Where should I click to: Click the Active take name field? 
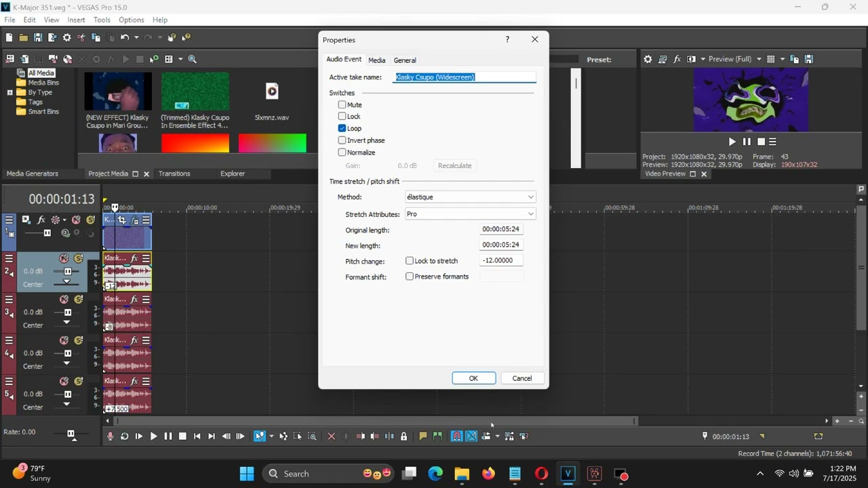click(465, 77)
